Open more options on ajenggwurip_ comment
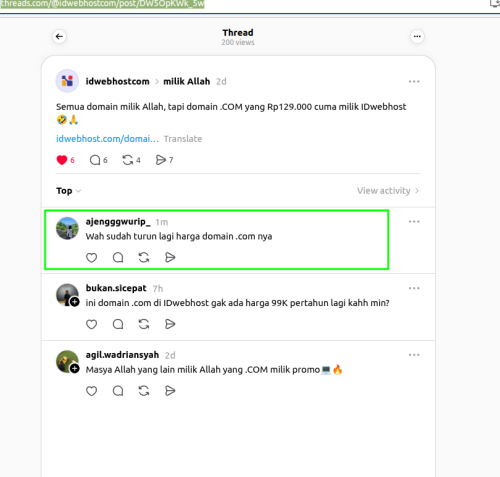This screenshot has height=477, width=500. pyautogui.click(x=414, y=221)
